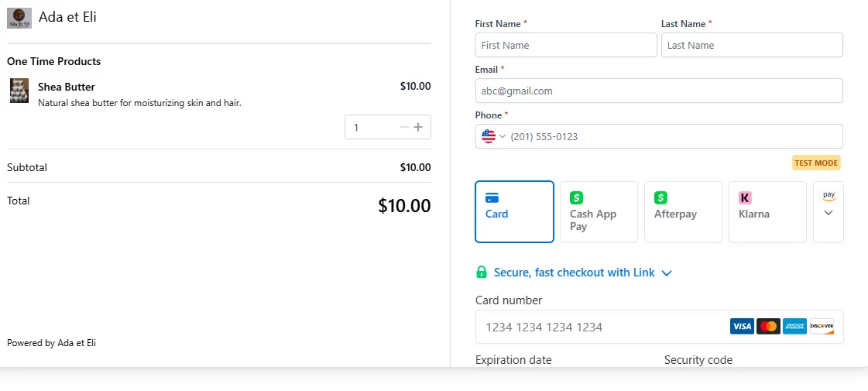Click the Discover card brand icon

pos(822,327)
